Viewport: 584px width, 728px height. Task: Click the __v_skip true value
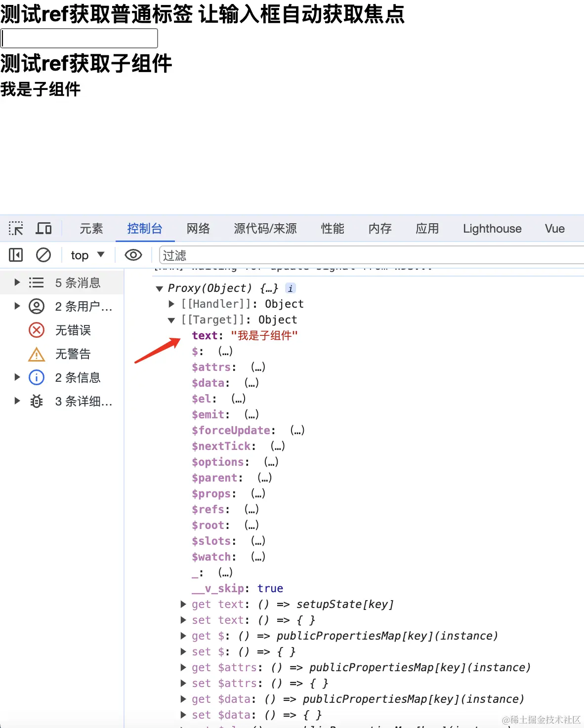coord(270,588)
